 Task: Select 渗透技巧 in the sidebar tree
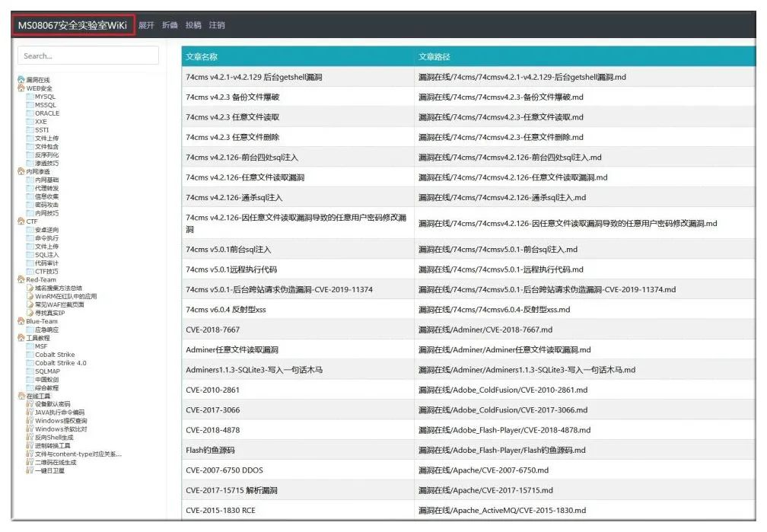point(46,163)
